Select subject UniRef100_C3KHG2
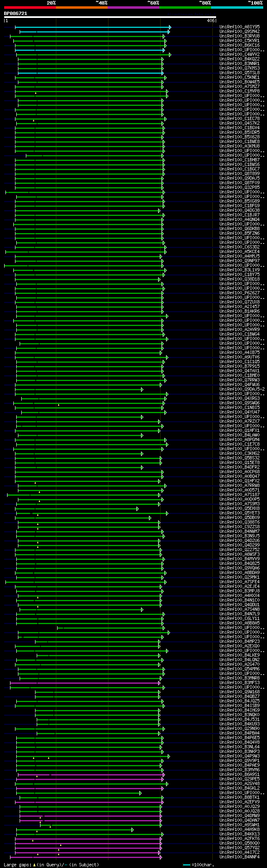This screenshot has height=868, width=267. (x=239, y=453)
